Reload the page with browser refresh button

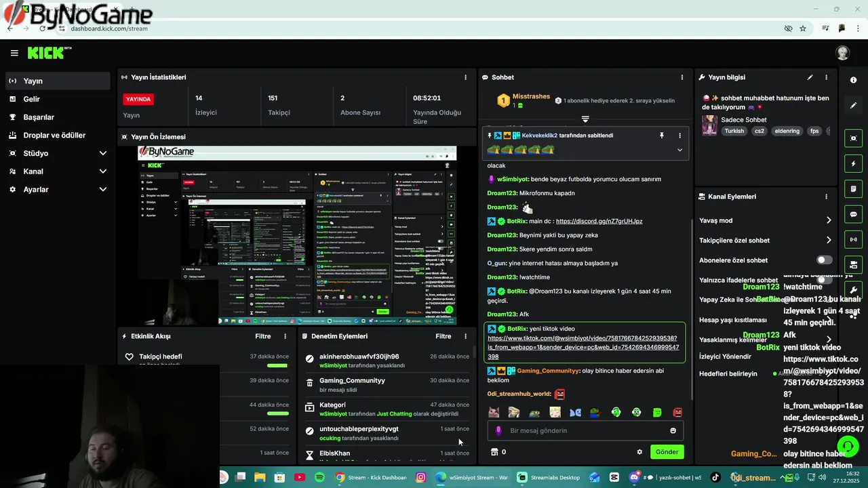point(42,28)
